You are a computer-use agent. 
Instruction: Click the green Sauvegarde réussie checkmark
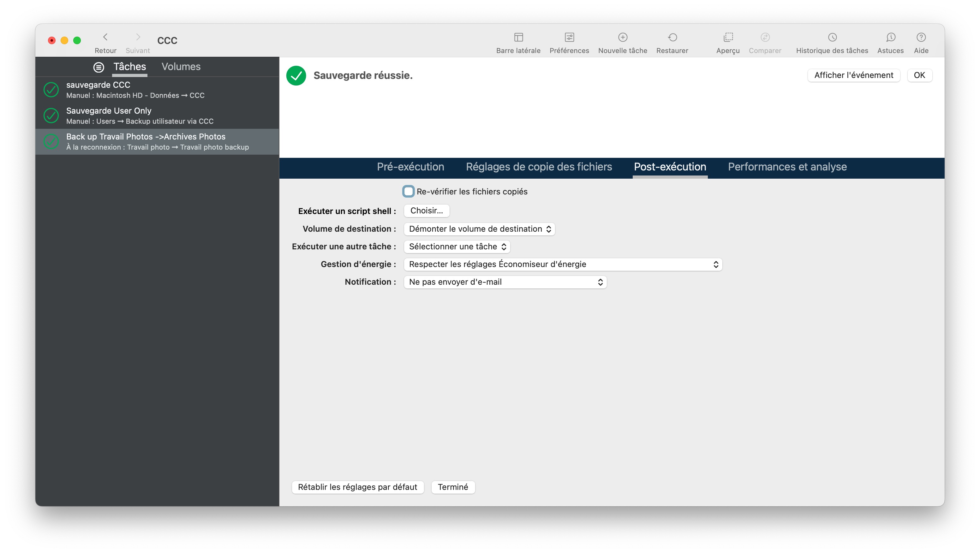pyautogui.click(x=296, y=75)
